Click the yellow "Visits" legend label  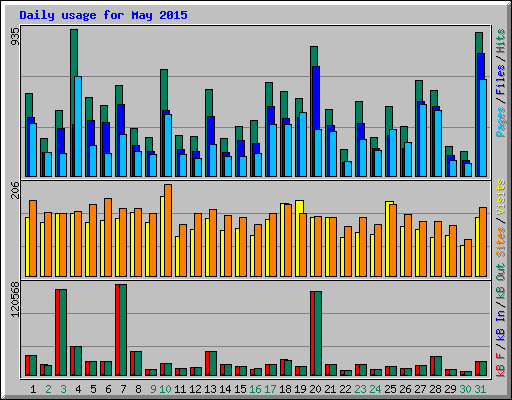click(500, 197)
